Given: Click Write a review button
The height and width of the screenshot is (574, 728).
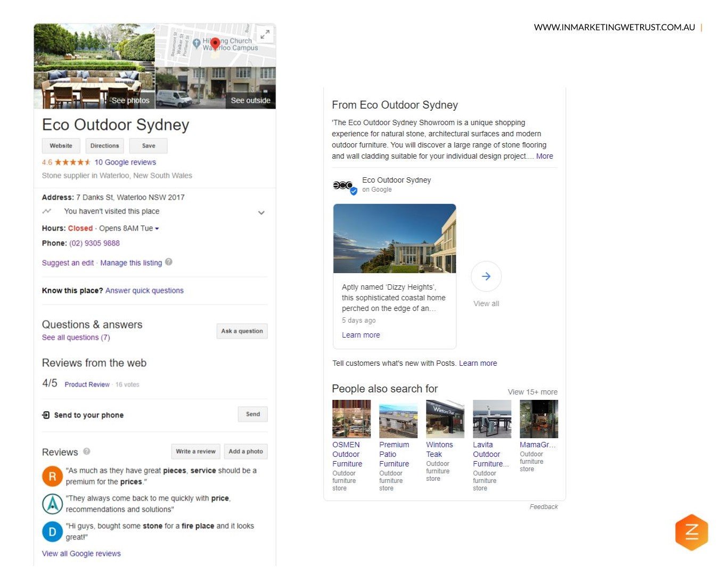Looking at the screenshot, I should pos(195,452).
